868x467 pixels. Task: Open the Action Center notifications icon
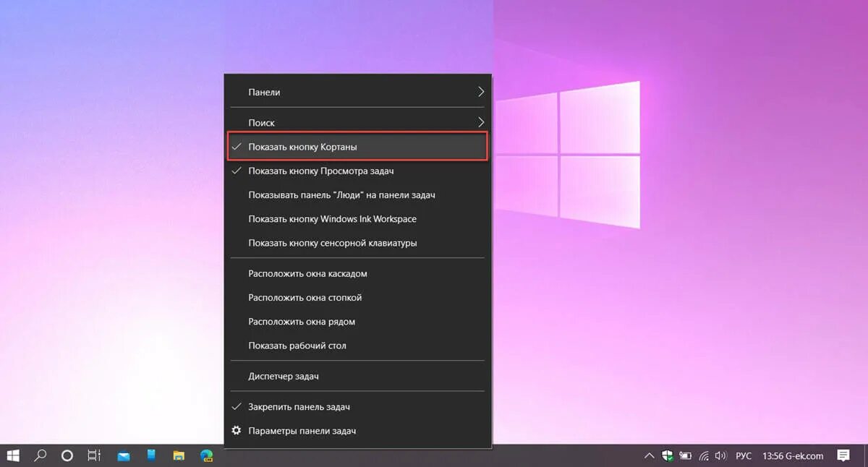tap(843, 455)
